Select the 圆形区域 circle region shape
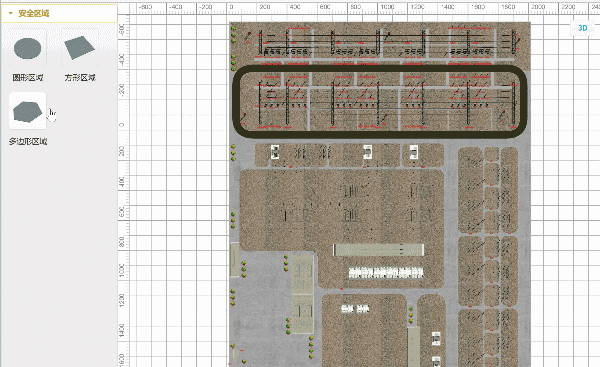 coord(28,48)
